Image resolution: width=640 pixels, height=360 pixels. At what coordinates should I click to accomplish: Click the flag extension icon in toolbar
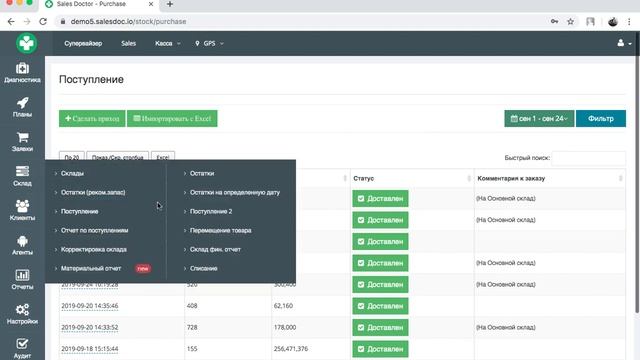pos(590,22)
